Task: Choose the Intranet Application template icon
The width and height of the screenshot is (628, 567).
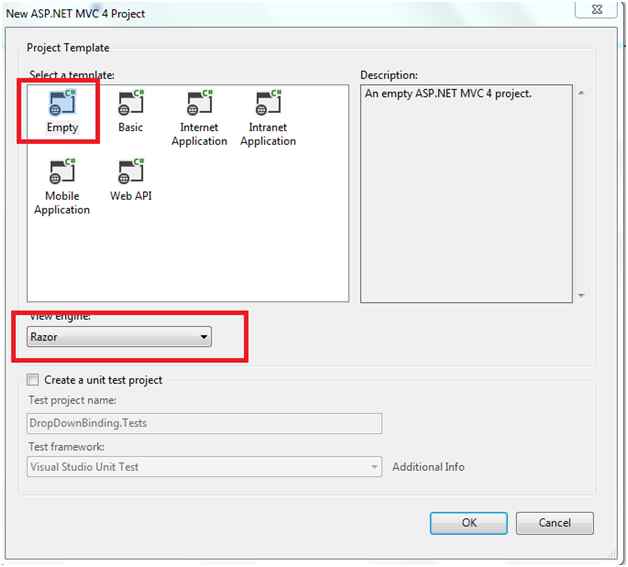Action: point(268,103)
